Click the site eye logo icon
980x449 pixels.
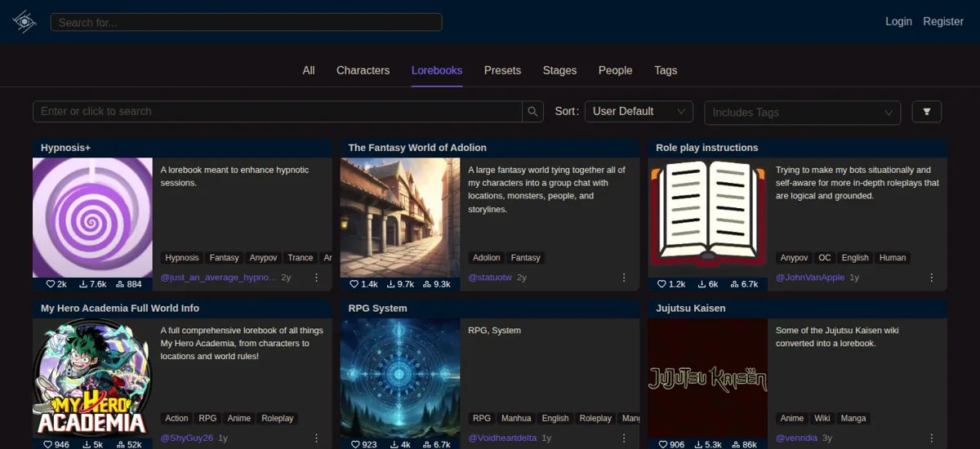pyautogui.click(x=24, y=22)
